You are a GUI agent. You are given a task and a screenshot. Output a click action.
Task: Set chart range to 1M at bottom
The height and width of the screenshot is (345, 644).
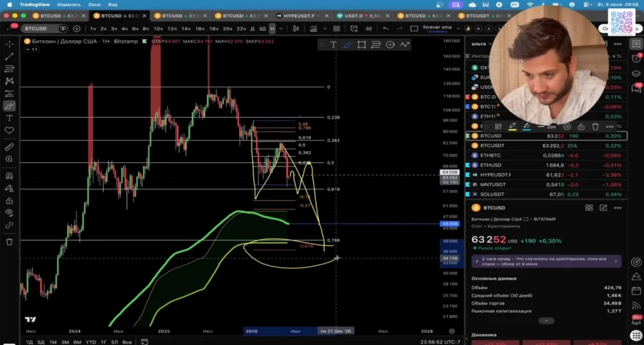point(53,342)
